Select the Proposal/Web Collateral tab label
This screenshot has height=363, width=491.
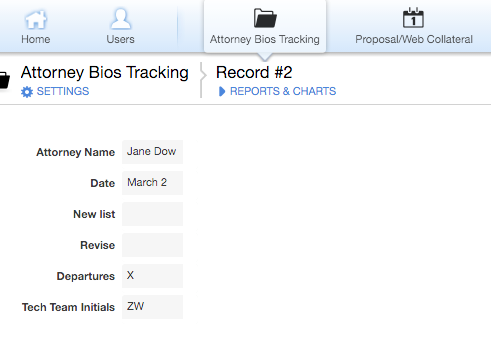pyautogui.click(x=414, y=39)
